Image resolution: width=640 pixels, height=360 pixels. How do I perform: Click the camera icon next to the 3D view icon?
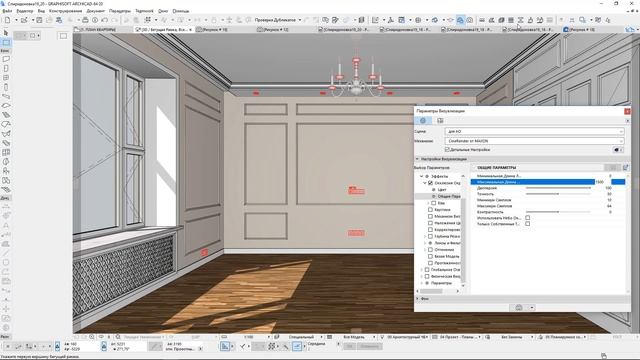pos(470,20)
